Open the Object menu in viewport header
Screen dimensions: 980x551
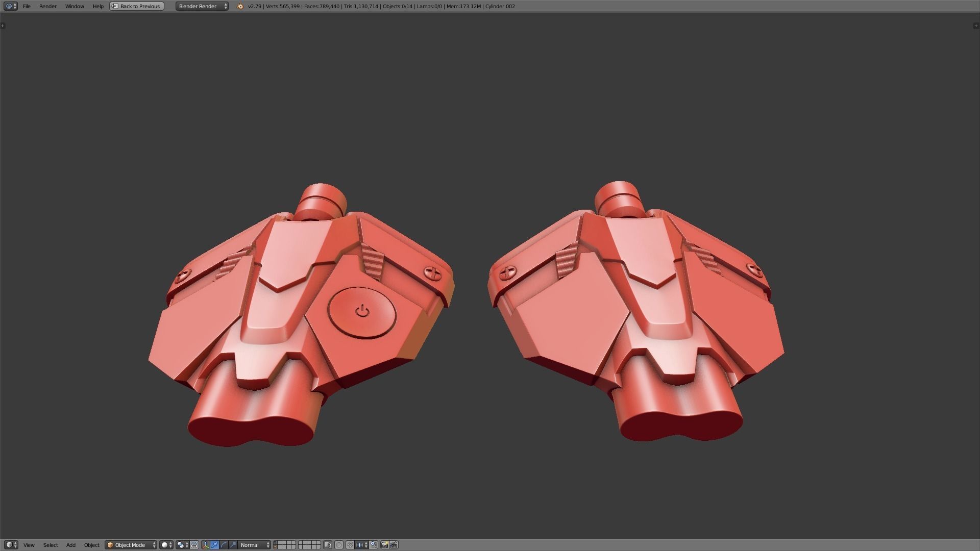tap(92, 545)
